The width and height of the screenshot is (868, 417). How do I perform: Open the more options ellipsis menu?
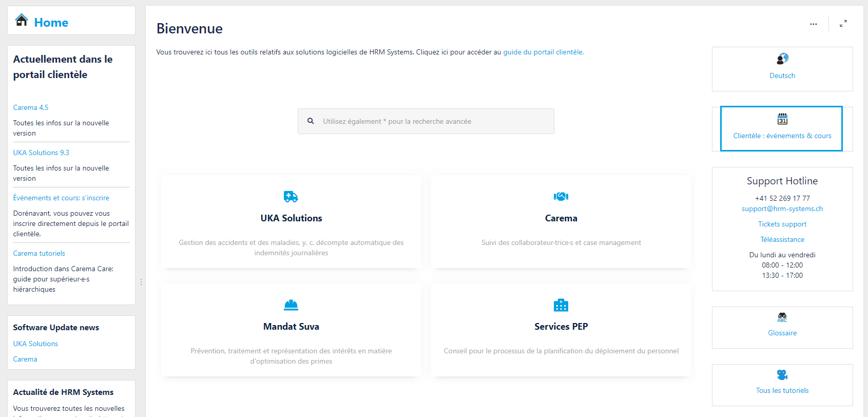814,24
